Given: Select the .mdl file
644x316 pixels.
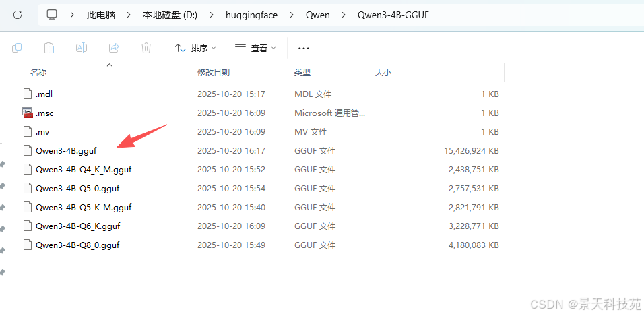Looking at the screenshot, I should pos(44,94).
